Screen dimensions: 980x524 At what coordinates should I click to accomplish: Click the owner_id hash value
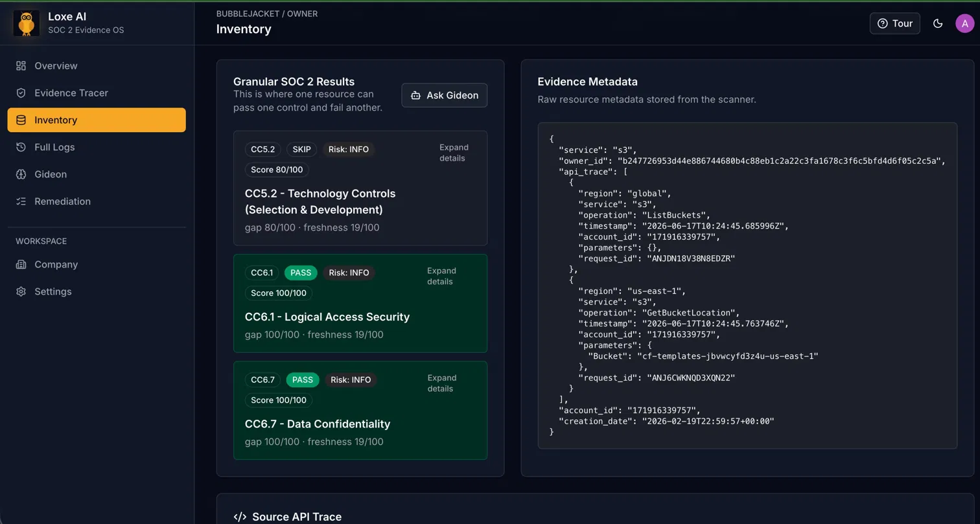coord(779,161)
